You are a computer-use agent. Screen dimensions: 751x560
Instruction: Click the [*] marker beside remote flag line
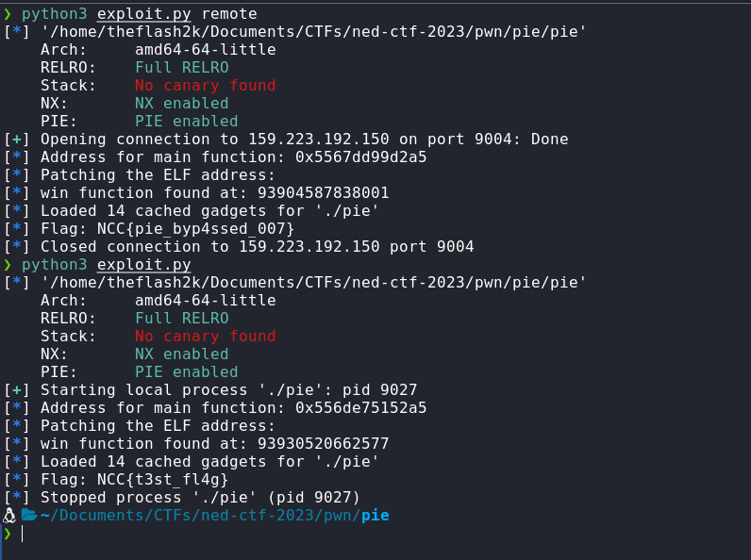pyautogui.click(x=17, y=229)
